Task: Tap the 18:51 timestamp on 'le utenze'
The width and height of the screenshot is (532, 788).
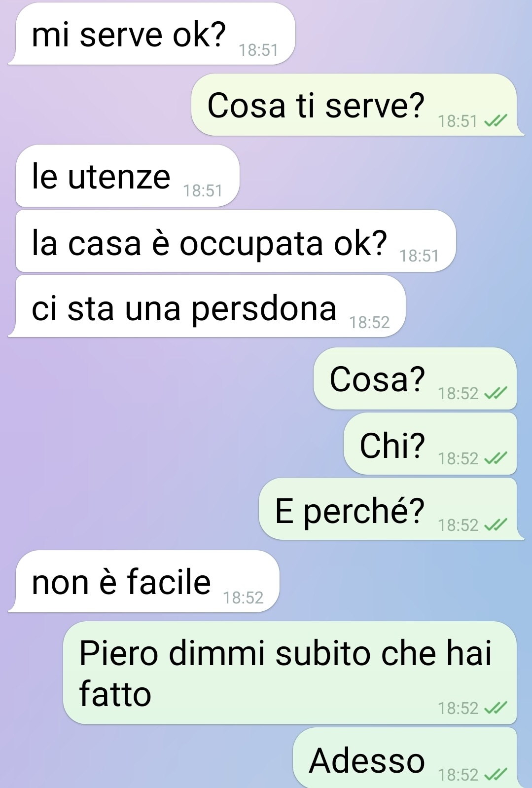Action: point(203,190)
